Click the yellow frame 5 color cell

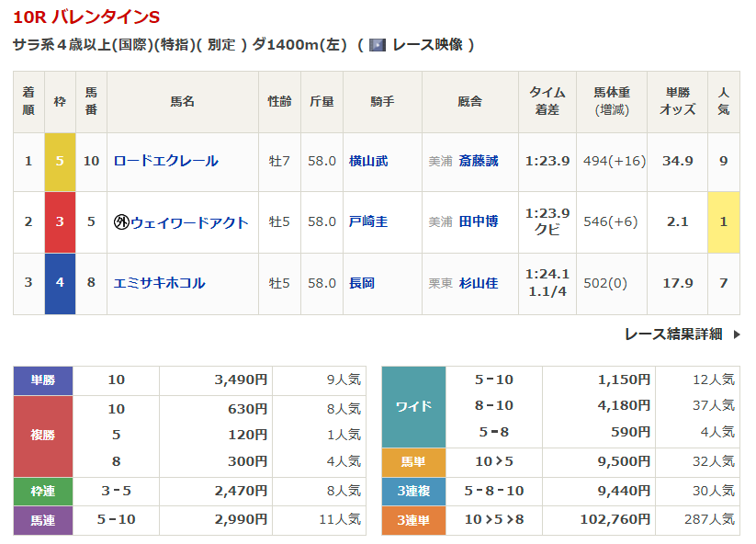60,162
